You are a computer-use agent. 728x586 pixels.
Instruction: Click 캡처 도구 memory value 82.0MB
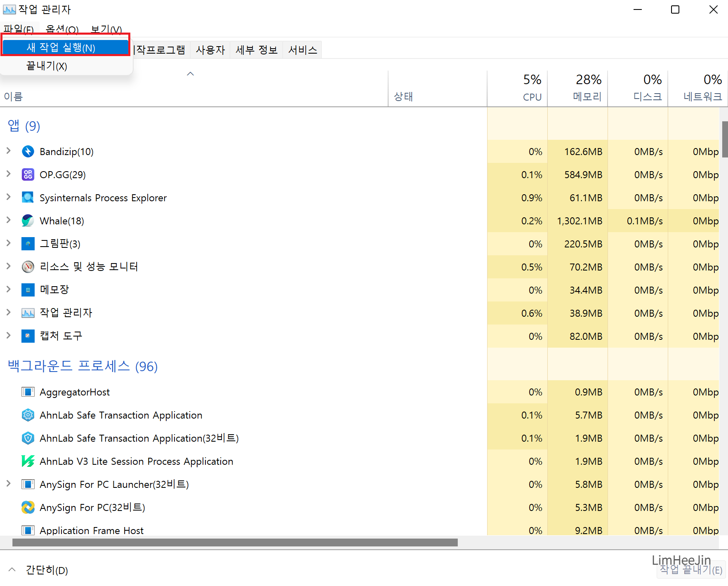[x=586, y=337]
